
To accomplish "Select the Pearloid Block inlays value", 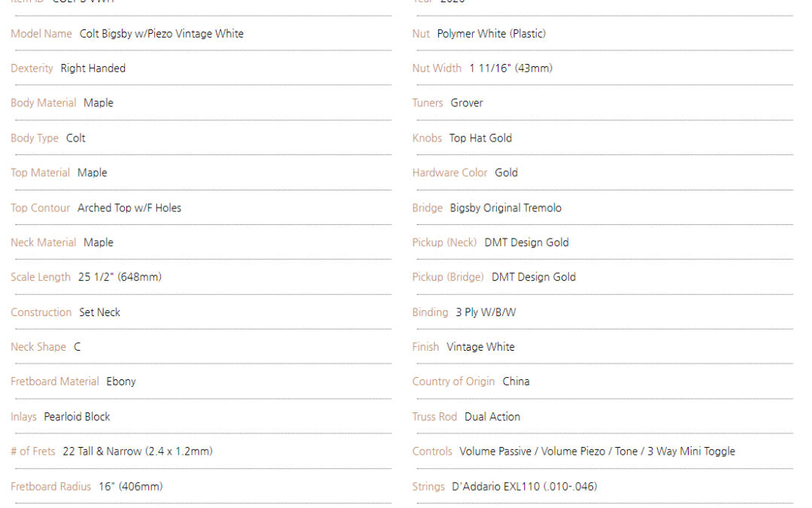I will click(77, 417).
